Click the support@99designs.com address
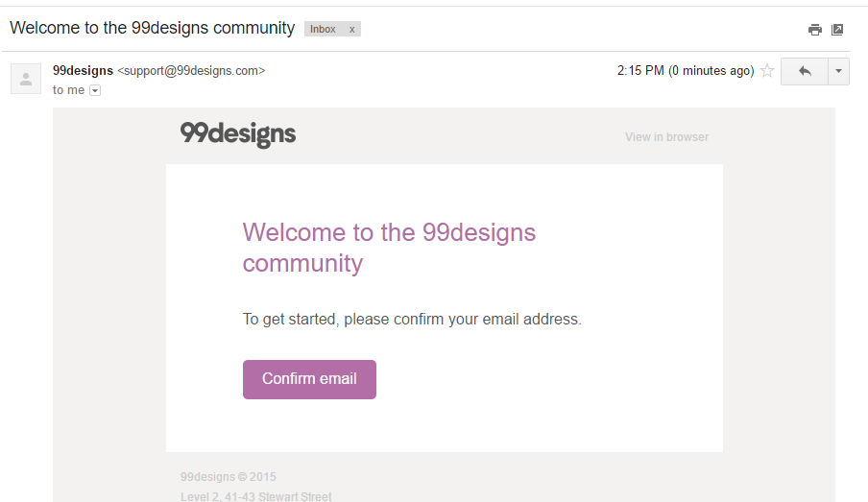868x502 pixels. pos(191,71)
